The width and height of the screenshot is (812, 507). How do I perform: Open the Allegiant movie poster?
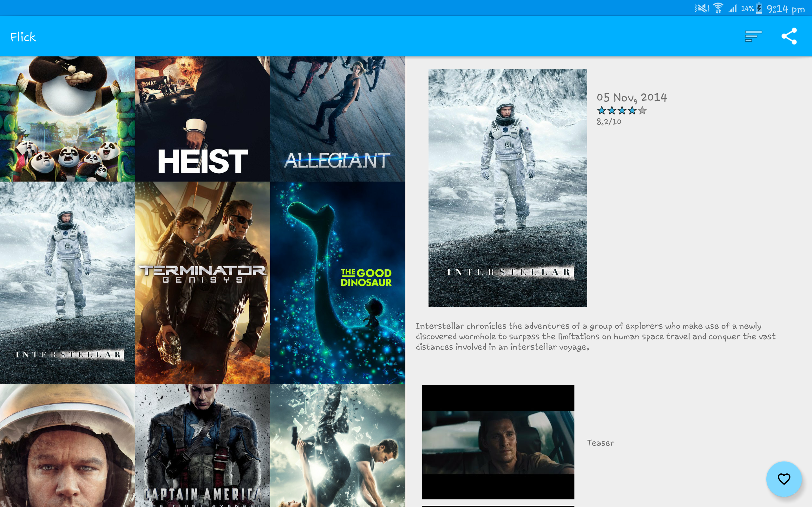(337, 119)
